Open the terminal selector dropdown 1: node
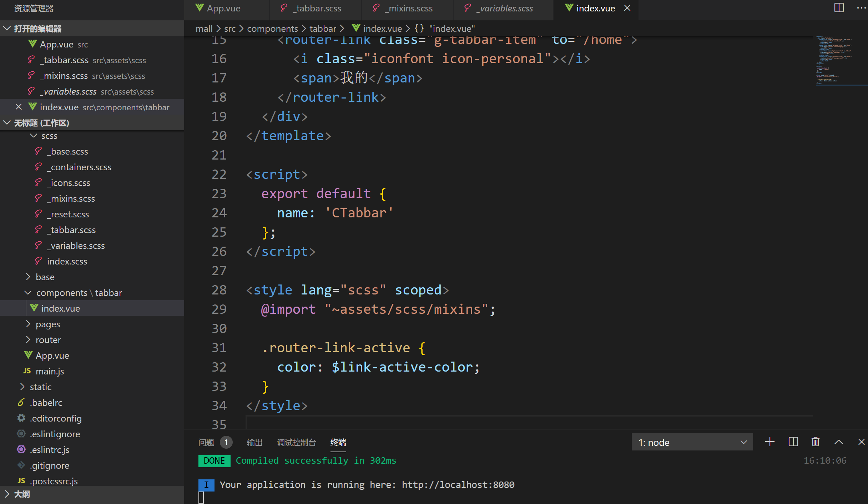Screen dimensions: 868x504 [x=692, y=442]
